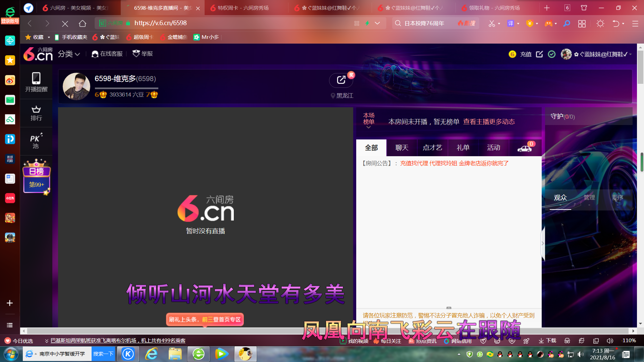Toggle the brightness sun icon for night mode
The height and width of the screenshot is (362, 644).
point(600,23)
